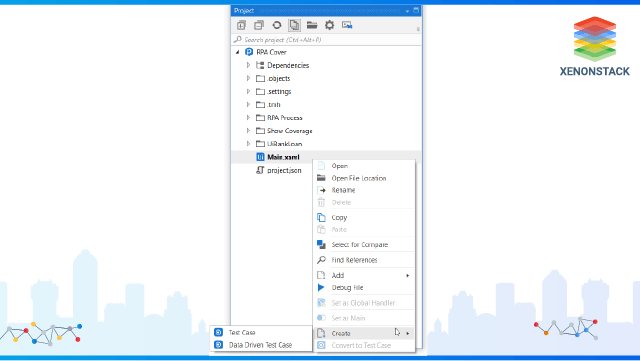Click the Dependencies icon in the tree

click(x=260, y=65)
